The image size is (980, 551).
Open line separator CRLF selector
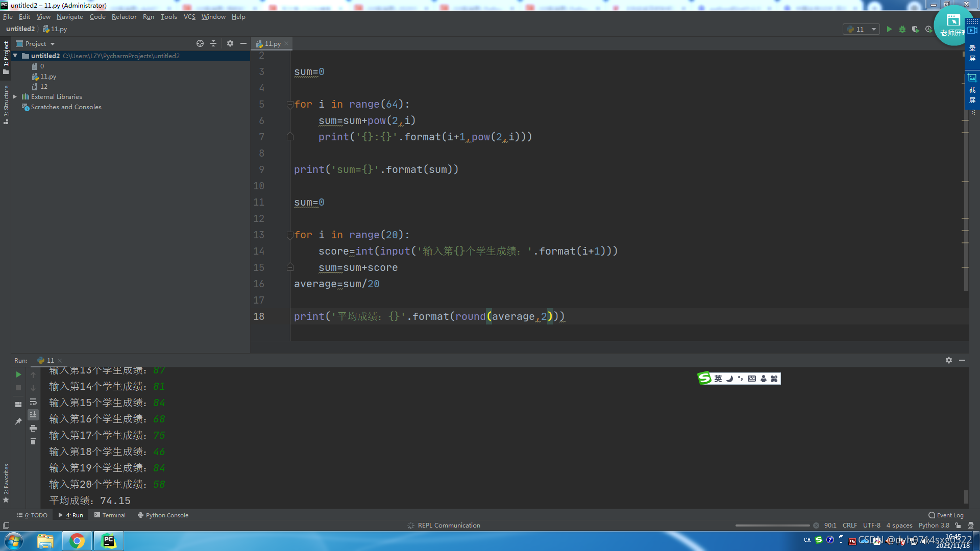coord(850,525)
